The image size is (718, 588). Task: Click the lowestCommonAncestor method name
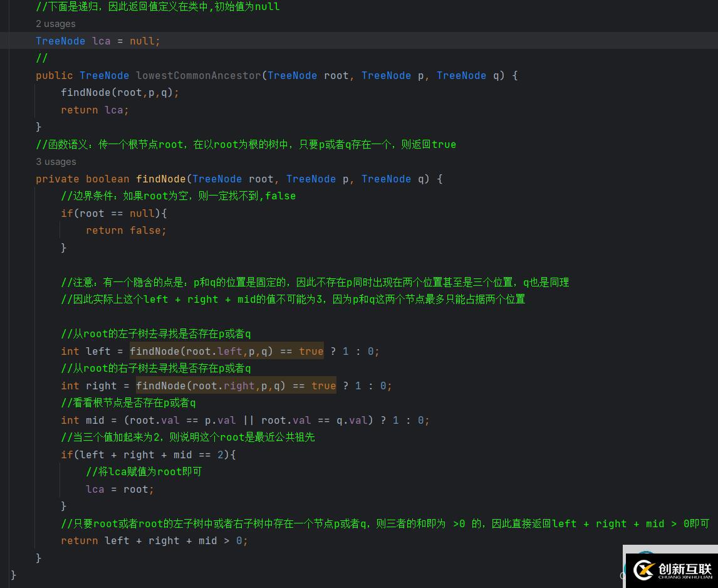click(x=198, y=75)
